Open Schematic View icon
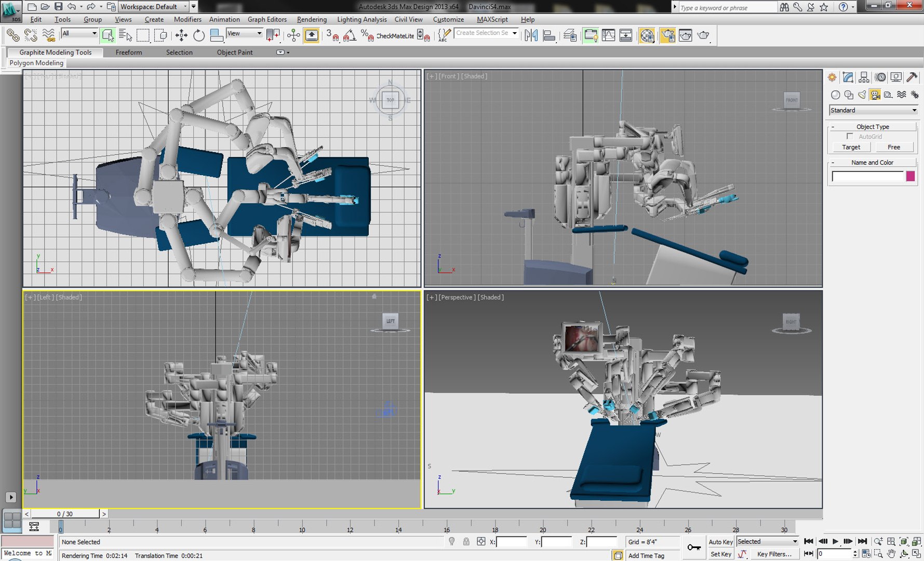 [626, 35]
